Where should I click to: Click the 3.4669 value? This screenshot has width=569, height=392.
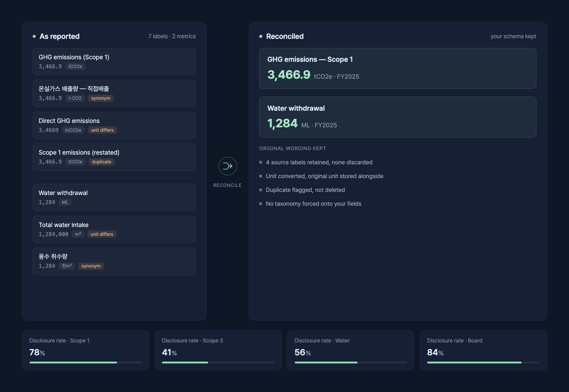pos(49,130)
